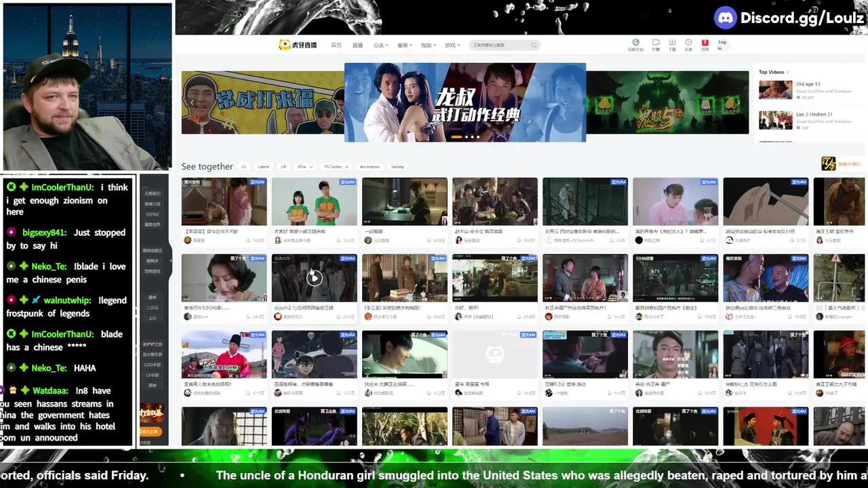The width and height of the screenshot is (868, 488).
Task: Click bigsexy841 username in chat
Action: point(45,232)
